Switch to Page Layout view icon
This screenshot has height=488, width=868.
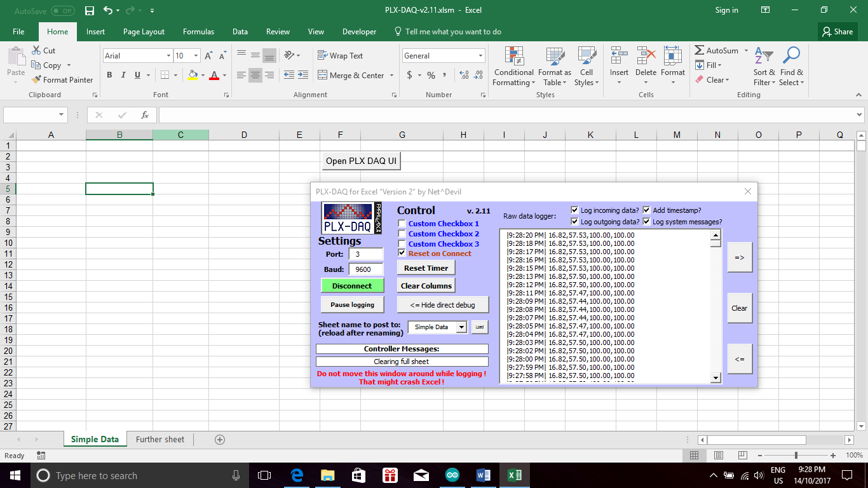coord(719,456)
